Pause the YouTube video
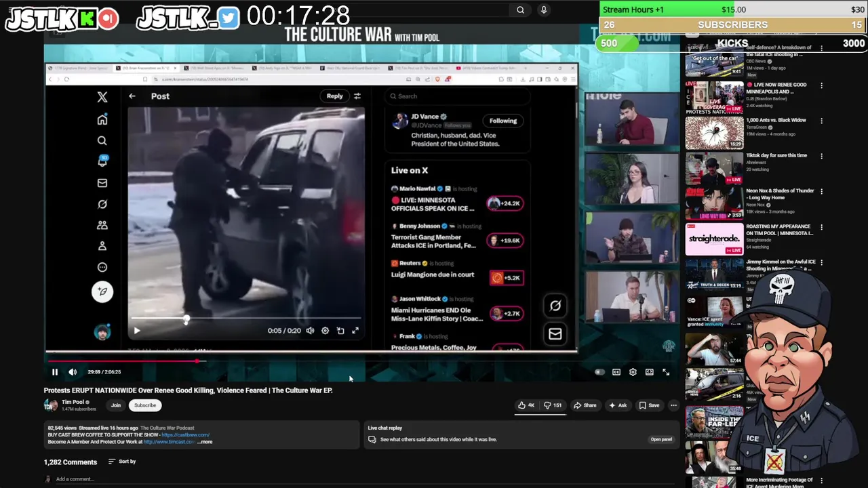Image resolution: width=868 pixels, height=488 pixels. click(x=55, y=371)
